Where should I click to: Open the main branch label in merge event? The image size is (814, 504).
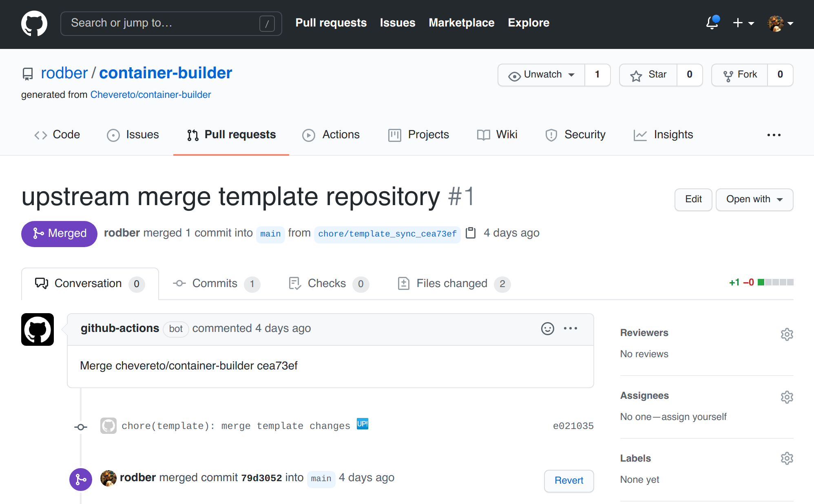coord(321,479)
